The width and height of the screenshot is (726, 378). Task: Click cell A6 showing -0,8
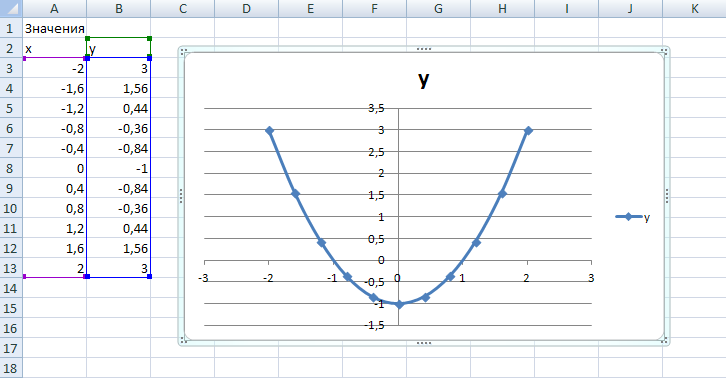click(55, 128)
